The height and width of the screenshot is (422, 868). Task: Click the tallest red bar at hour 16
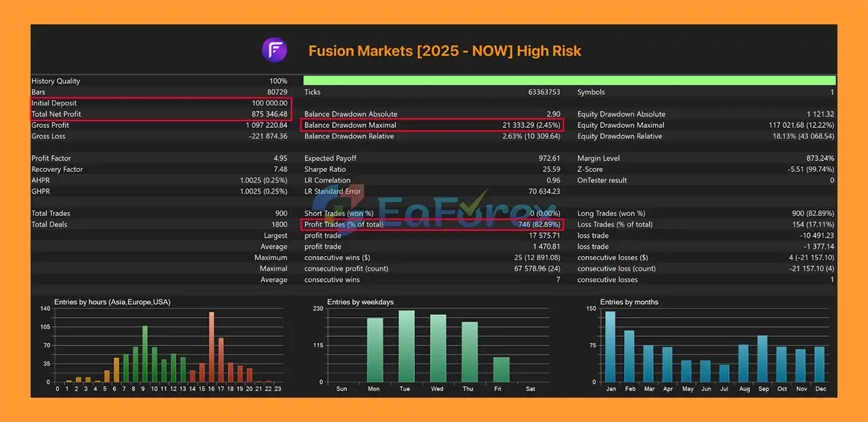click(212, 347)
